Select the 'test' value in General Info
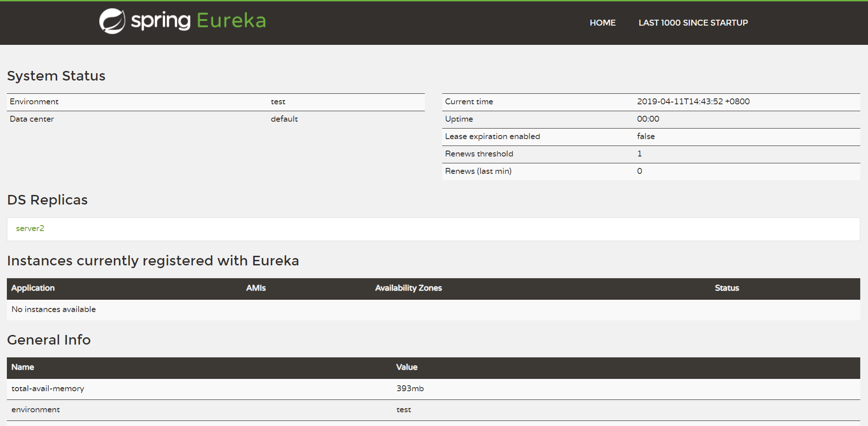This screenshot has height=426, width=868. click(403, 410)
